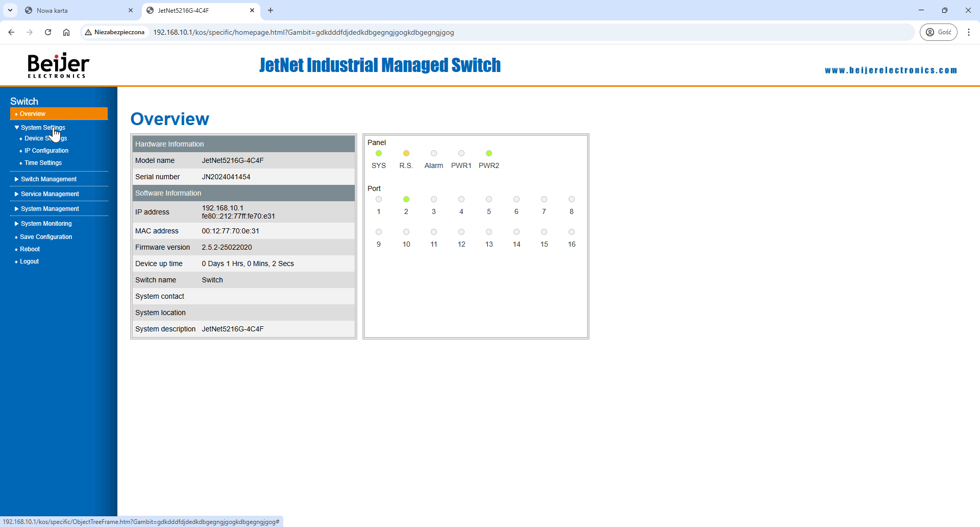Click the port 9 status LED
Screen dimensions: 980x527
(x=379, y=232)
